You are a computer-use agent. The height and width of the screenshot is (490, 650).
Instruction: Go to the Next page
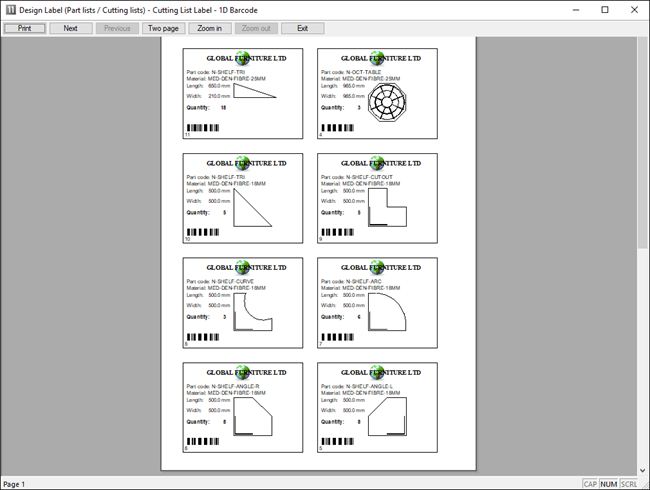coord(70,28)
